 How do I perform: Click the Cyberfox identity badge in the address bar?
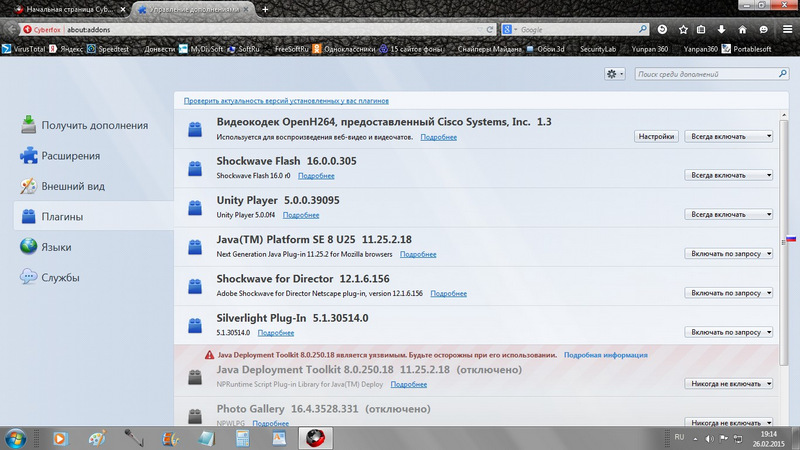coord(42,30)
